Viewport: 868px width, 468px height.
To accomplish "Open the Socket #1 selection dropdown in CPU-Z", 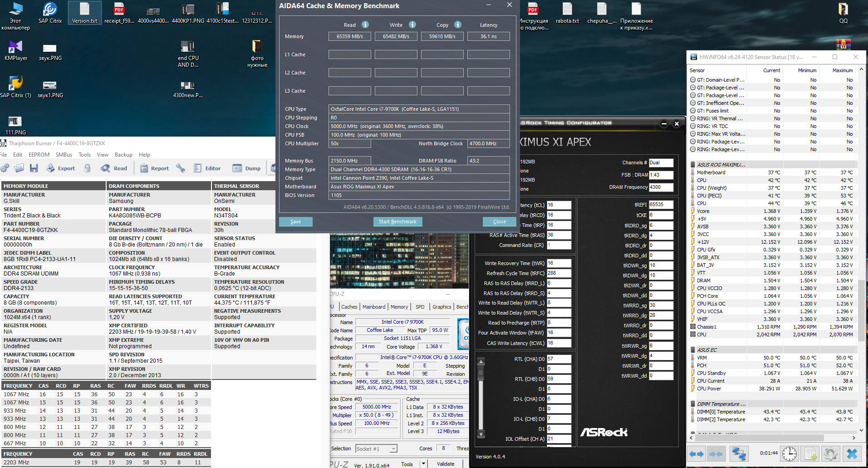I will click(377, 449).
